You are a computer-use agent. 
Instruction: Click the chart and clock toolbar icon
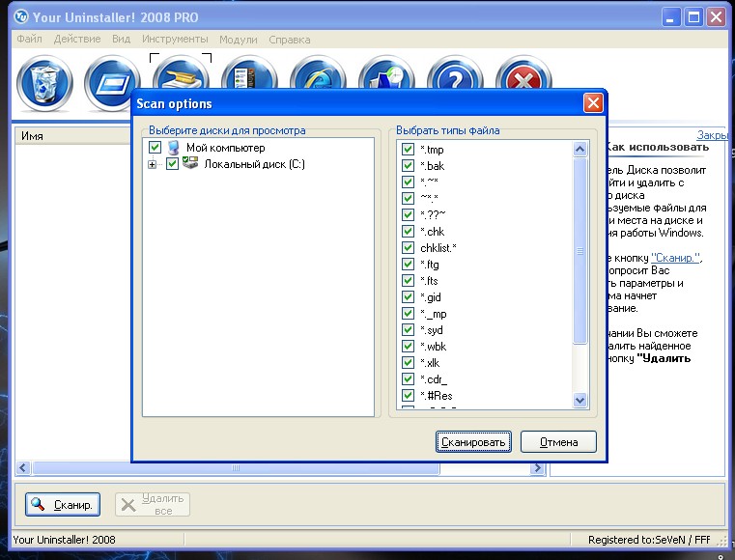(386, 72)
